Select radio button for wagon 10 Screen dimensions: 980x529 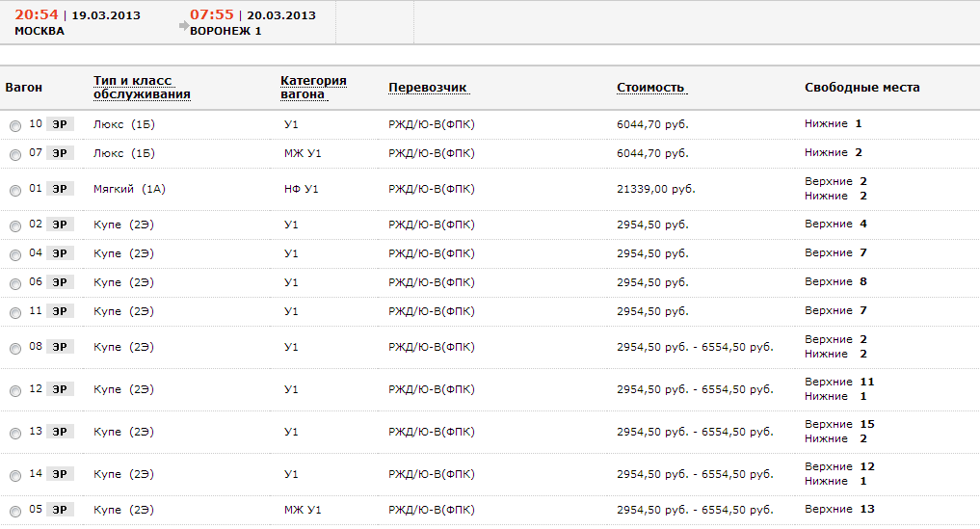point(14,126)
